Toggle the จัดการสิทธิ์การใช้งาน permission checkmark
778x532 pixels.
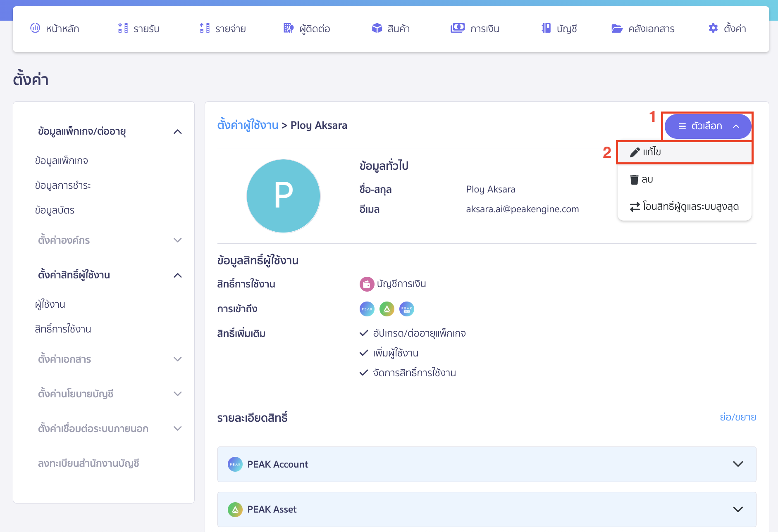point(363,373)
